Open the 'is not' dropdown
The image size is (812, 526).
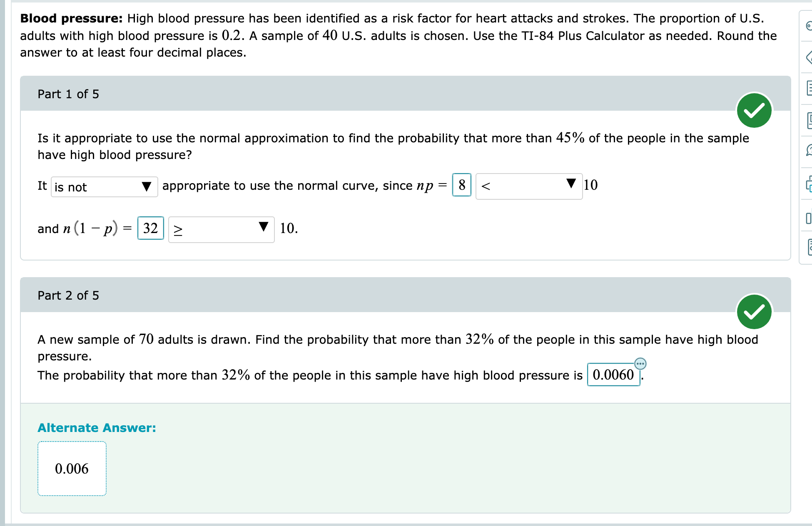pyautogui.click(x=104, y=187)
